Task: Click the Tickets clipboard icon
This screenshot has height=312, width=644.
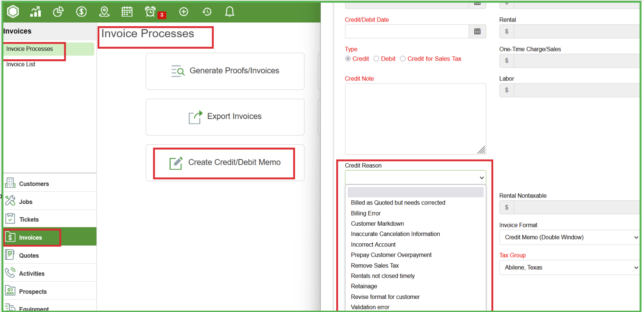Action: click(x=10, y=219)
